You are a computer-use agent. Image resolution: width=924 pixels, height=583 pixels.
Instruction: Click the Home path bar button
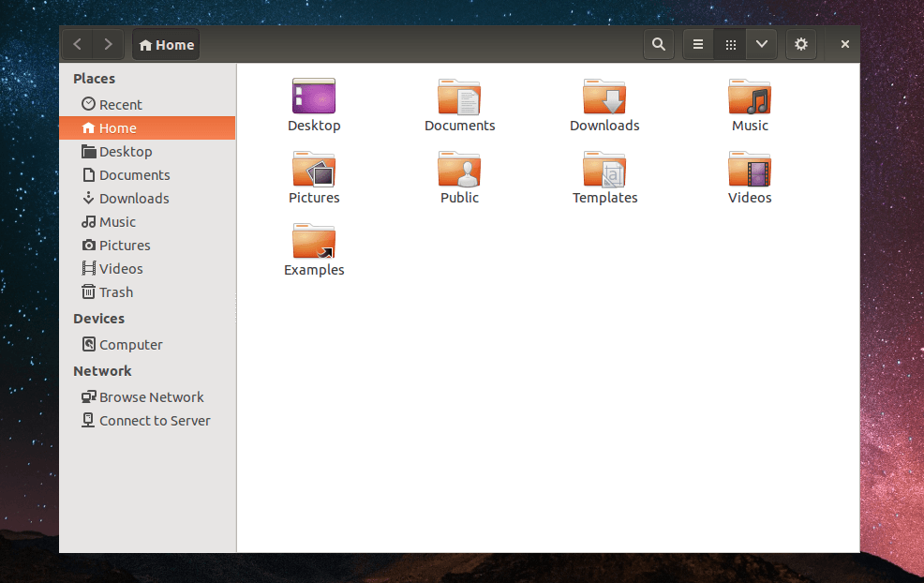[166, 44]
